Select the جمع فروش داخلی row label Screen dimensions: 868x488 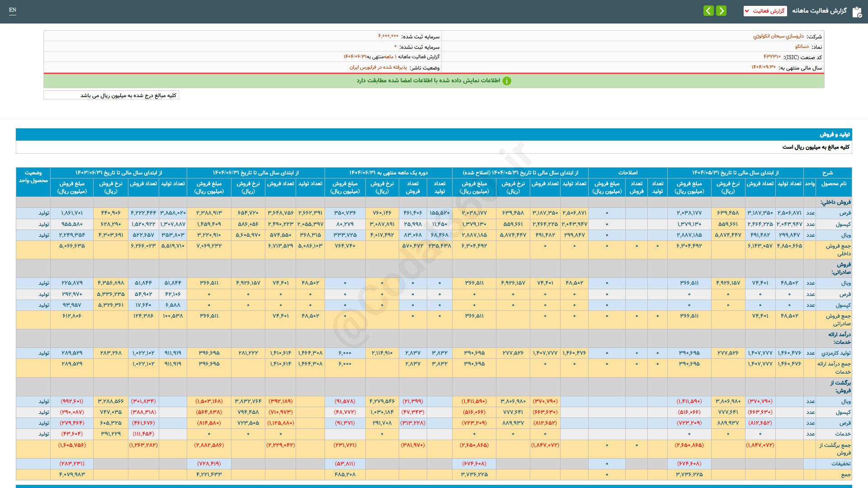point(838,249)
